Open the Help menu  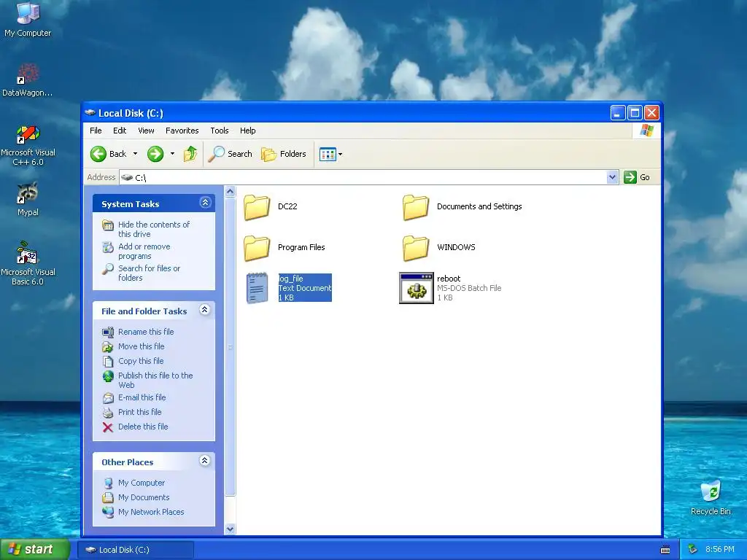[248, 131]
